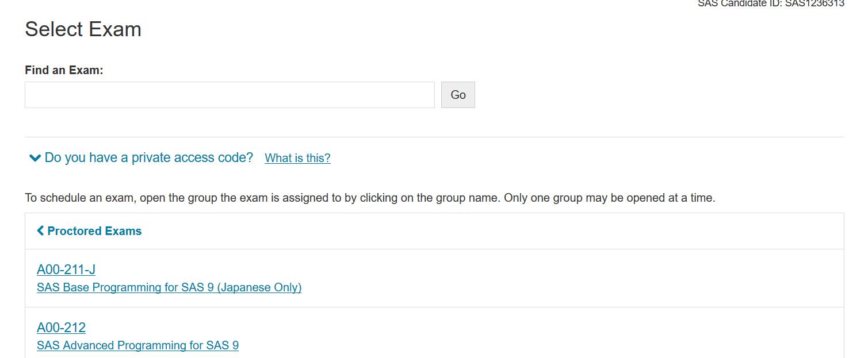Open exam code A00-211-J
This screenshot has height=358, width=868.
tap(66, 270)
